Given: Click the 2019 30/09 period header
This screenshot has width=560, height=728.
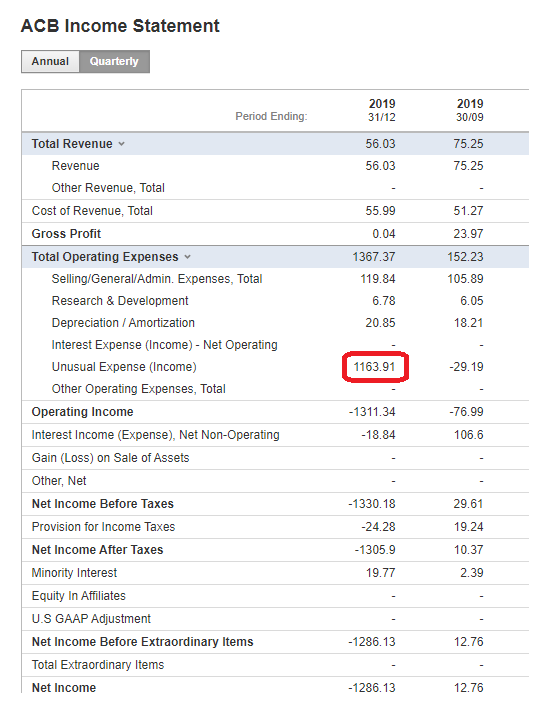Looking at the screenshot, I should (x=469, y=110).
